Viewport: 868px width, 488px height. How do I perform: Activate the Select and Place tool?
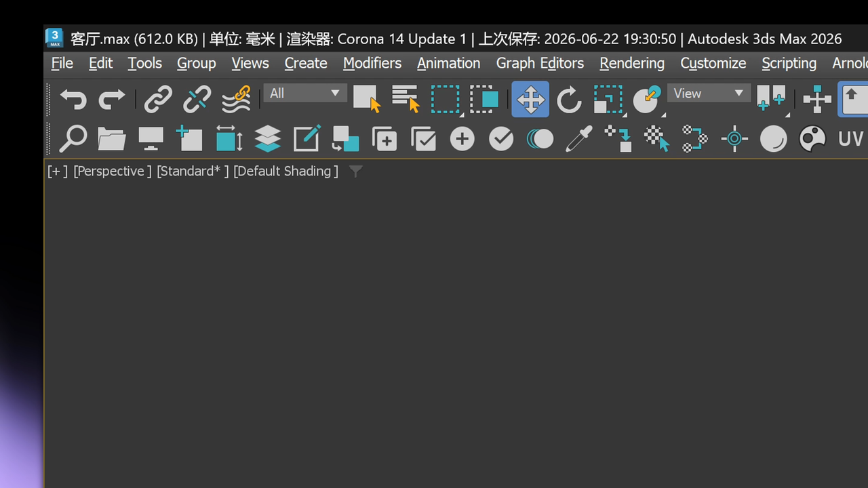click(x=647, y=99)
